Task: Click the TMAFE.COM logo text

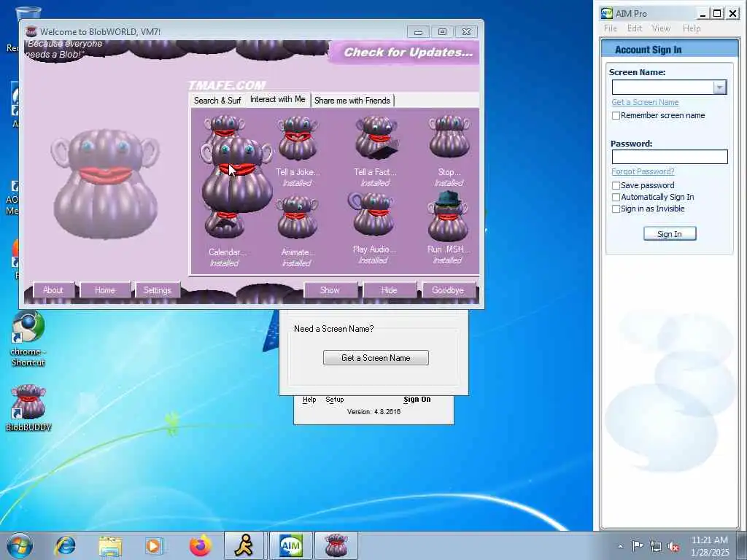Action: tap(227, 86)
